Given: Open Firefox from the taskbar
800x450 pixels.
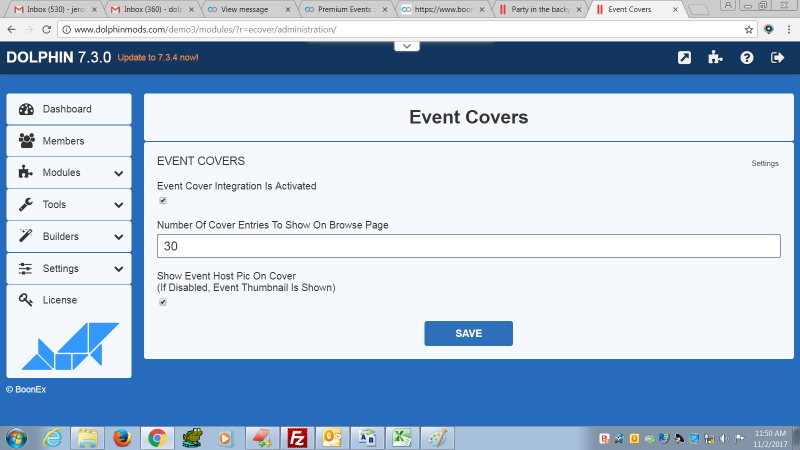Looking at the screenshot, I should pyautogui.click(x=122, y=437).
